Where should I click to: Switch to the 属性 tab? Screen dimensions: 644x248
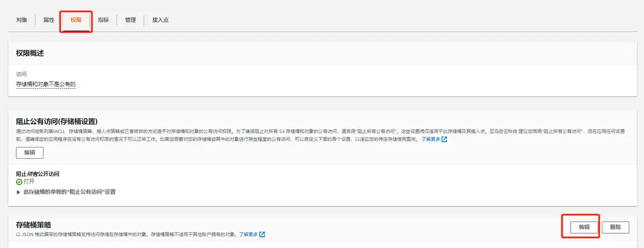coord(49,20)
